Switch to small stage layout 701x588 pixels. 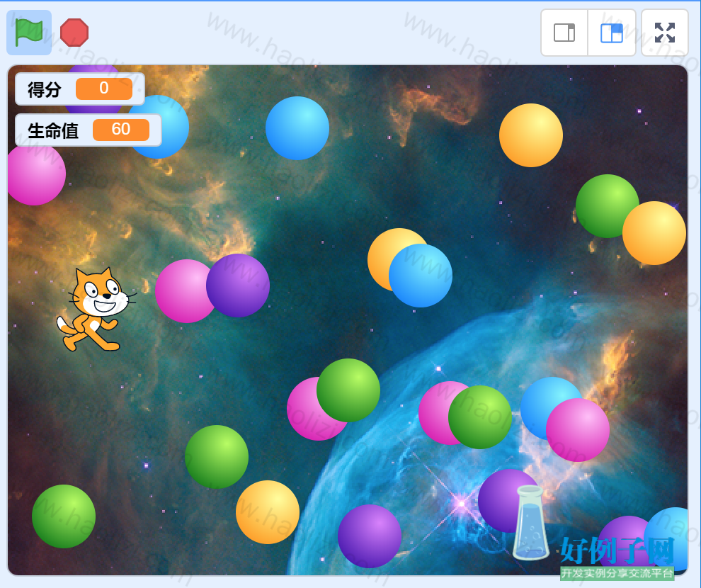pyautogui.click(x=564, y=33)
